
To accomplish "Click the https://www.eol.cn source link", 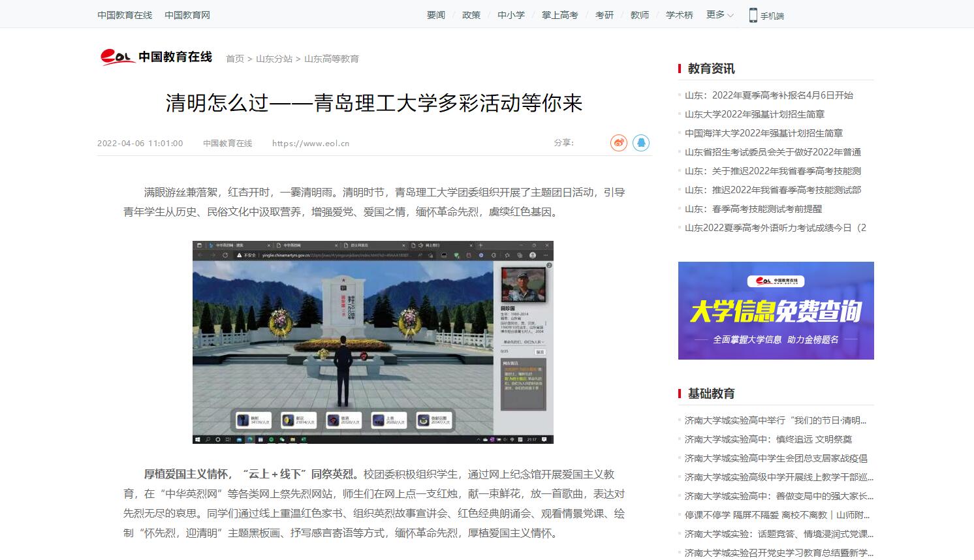I will pos(310,144).
